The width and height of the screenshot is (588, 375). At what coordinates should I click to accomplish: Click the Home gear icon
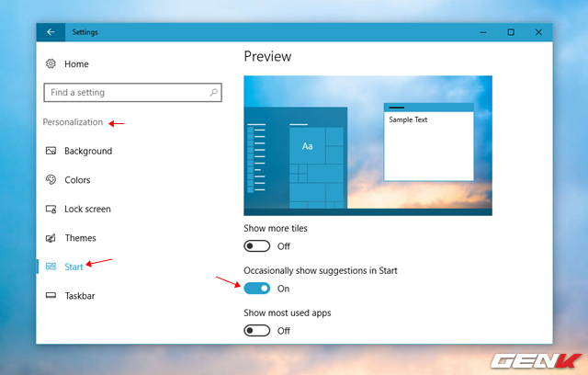pos(51,63)
